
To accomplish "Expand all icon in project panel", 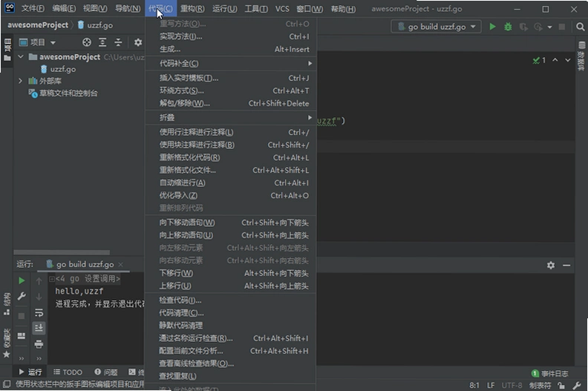I will [x=102, y=42].
